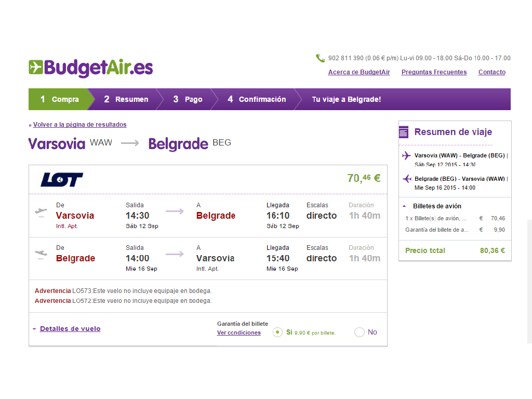This screenshot has height=399, width=532.
Task: Return via Volver a la página de resultados
Action: [x=79, y=125]
